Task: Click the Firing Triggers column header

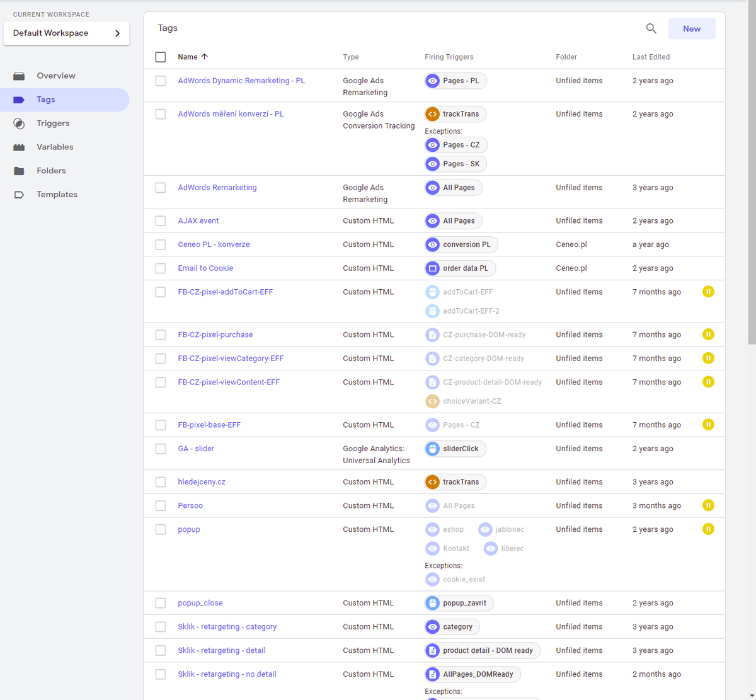Action: click(449, 57)
